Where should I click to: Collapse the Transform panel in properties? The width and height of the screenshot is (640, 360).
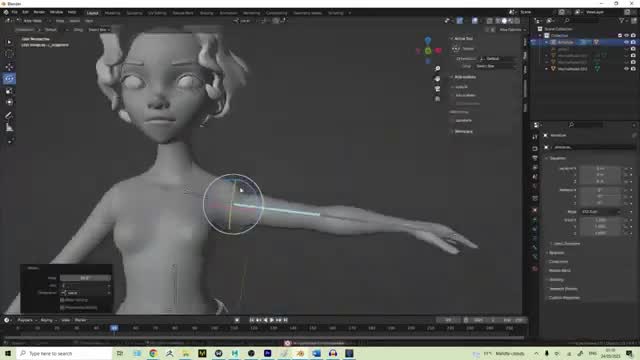pyautogui.click(x=557, y=158)
